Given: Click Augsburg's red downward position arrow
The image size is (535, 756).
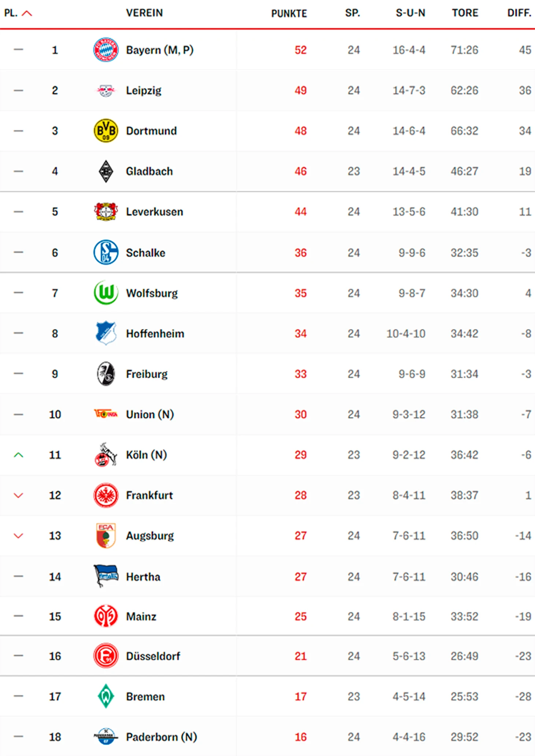Looking at the screenshot, I should pos(18,536).
